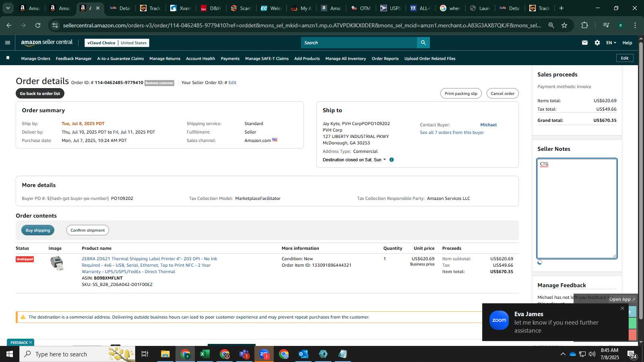Click the browser address bar URL
This screenshot has width=644, height=362.
coord(302,25)
